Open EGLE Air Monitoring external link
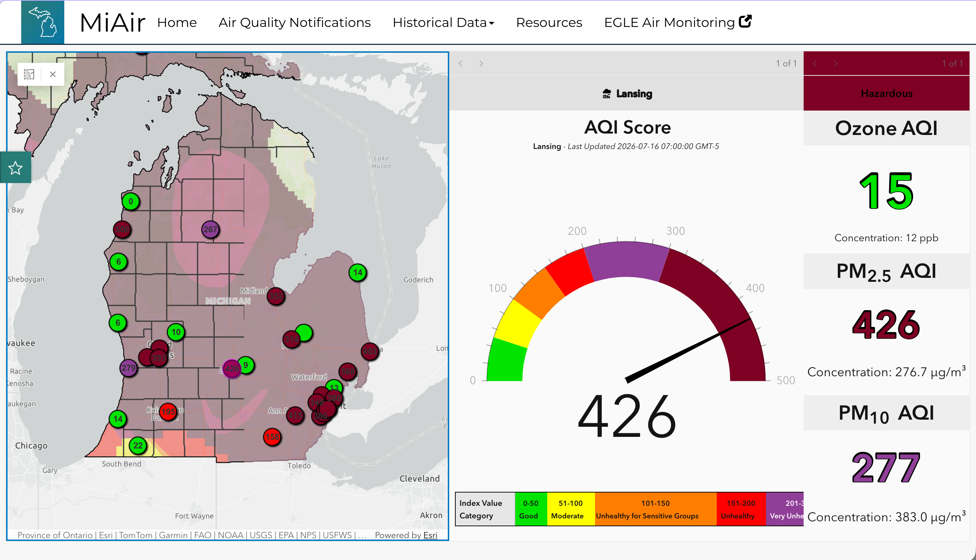The image size is (976, 560). pyautogui.click(x=678, y=23)
